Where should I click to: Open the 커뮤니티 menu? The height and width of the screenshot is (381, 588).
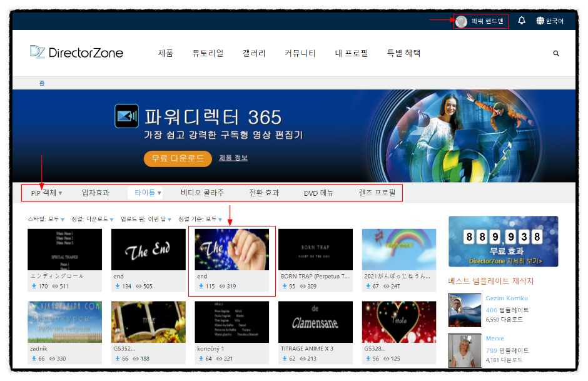[300, 53]
